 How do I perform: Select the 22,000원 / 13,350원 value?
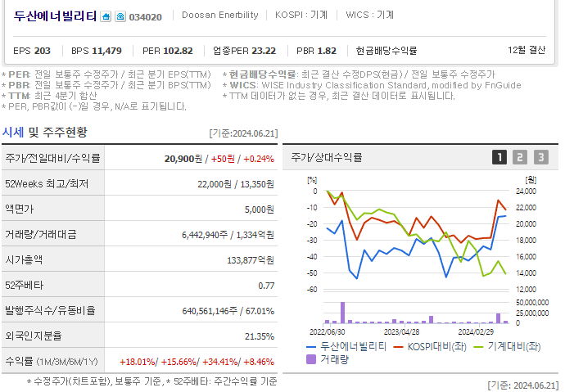tap(236, 184)
